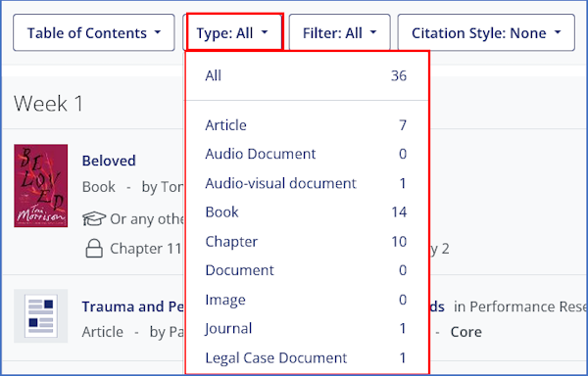
Task: Choose Legal Case Document type filter
Action: [306, 357]
